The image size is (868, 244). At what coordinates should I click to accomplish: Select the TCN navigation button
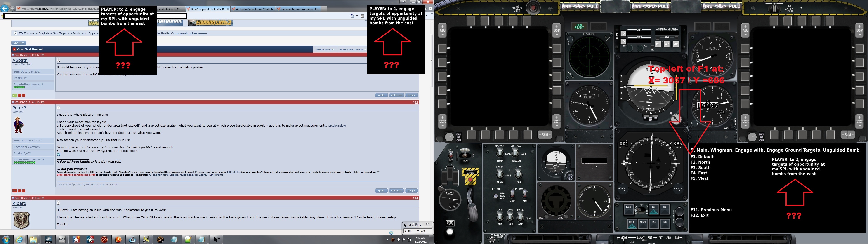pyautogui.click(x=654, y=224)
